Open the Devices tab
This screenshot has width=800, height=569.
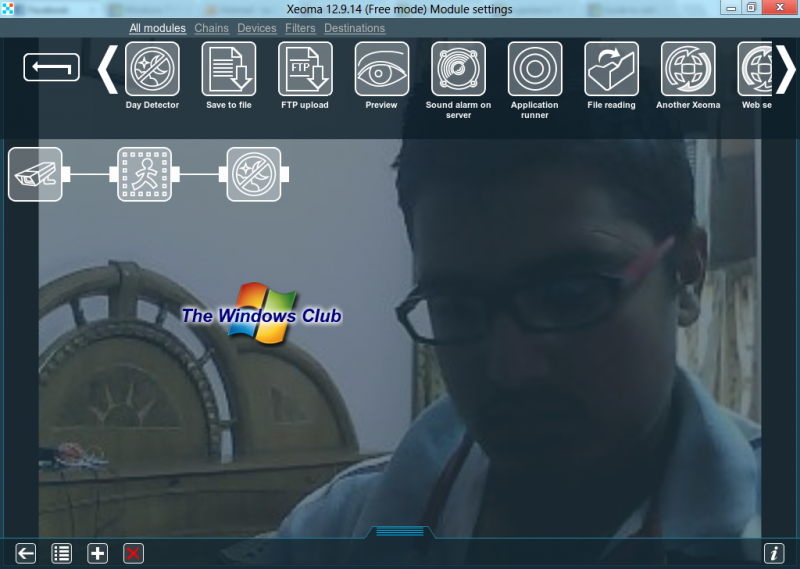point(257,28)
